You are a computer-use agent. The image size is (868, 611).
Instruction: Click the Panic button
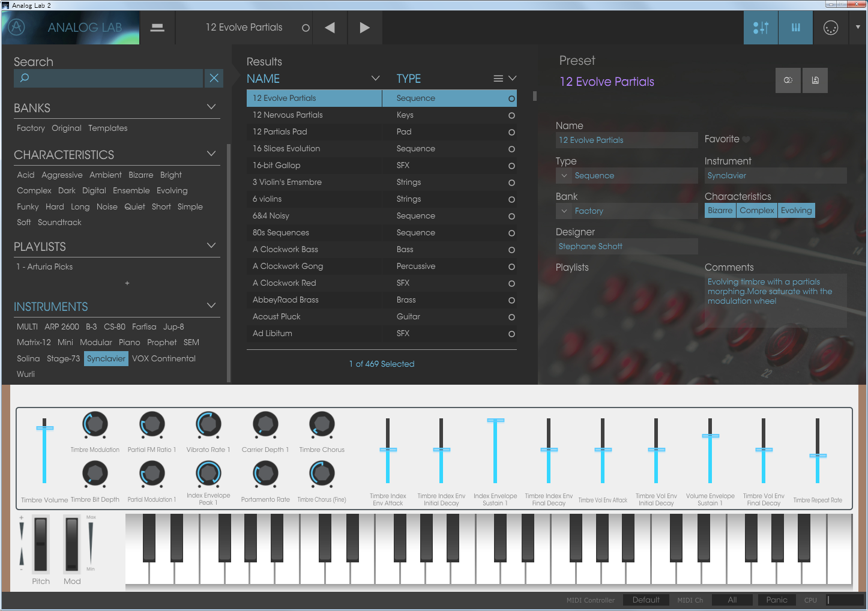(x=777, y=600)
